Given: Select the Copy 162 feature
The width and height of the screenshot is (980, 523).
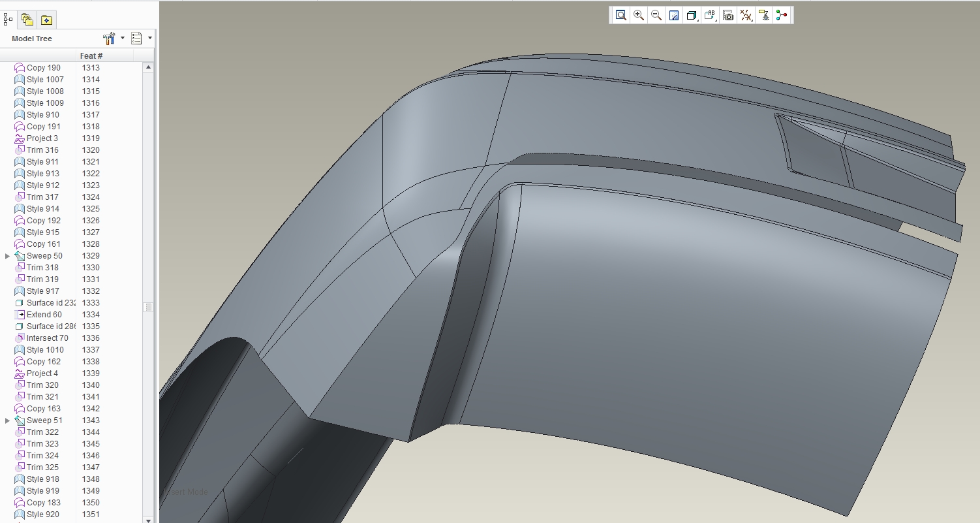Looking at the screenshot, I should (44, 362).
